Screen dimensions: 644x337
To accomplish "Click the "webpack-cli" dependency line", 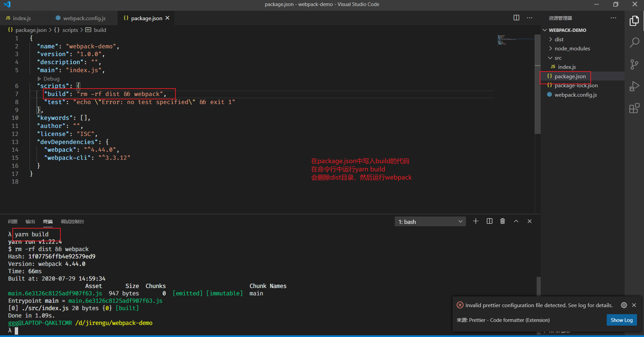I will [x=87, y=158].
